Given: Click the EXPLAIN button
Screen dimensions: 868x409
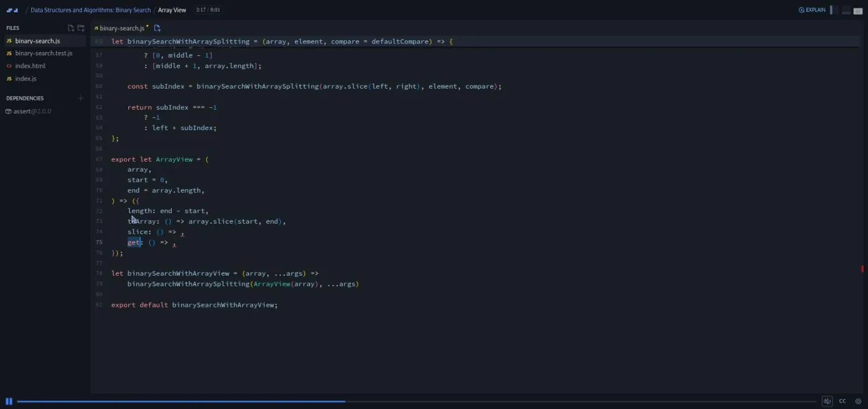Looking at the screenshot, I should tap(812, 10).
